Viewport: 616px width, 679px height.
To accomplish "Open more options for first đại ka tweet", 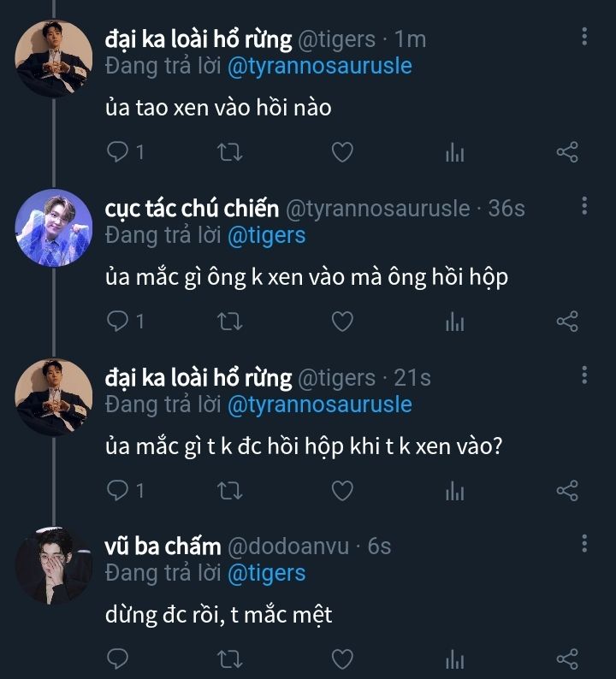I will pyautogui.click(x=584, y=37).
